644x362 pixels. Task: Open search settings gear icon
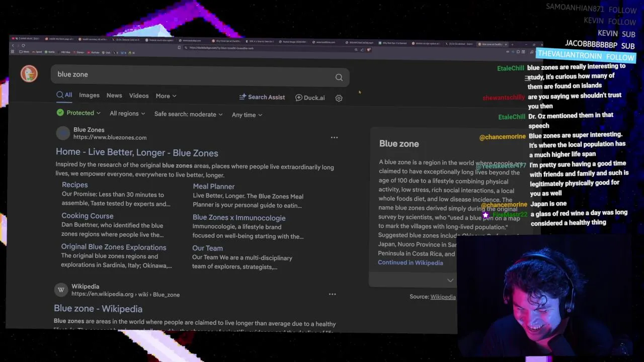click(x=339, y=98)
